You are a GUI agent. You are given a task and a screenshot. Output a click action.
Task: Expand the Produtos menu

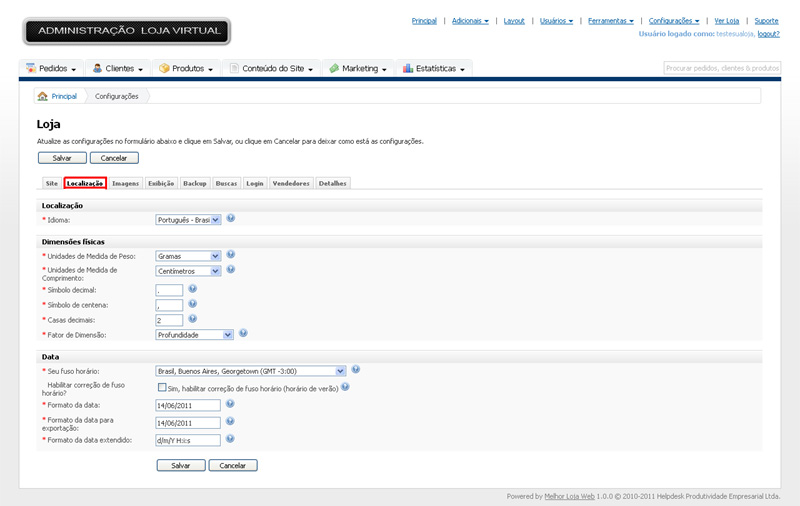tap(186, 68)
